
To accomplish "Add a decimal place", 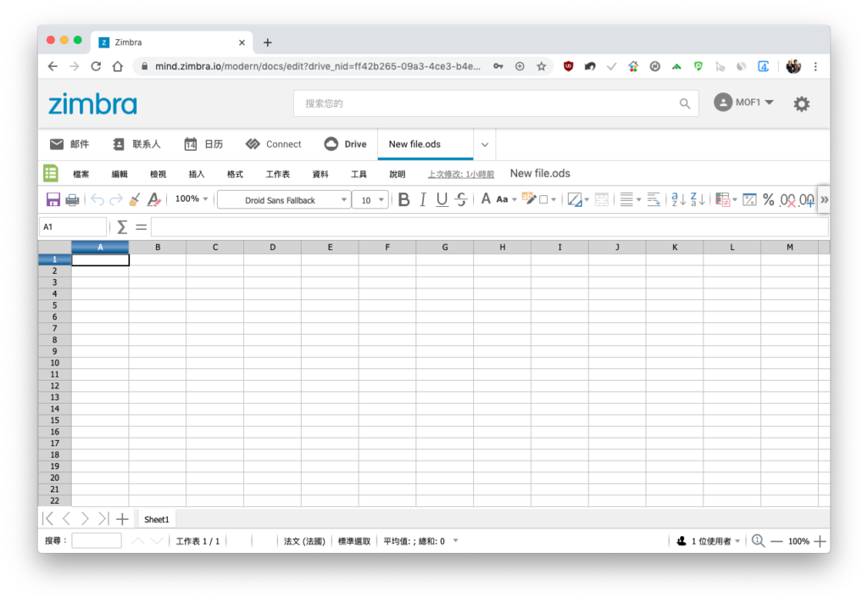I will click(807, 200).
